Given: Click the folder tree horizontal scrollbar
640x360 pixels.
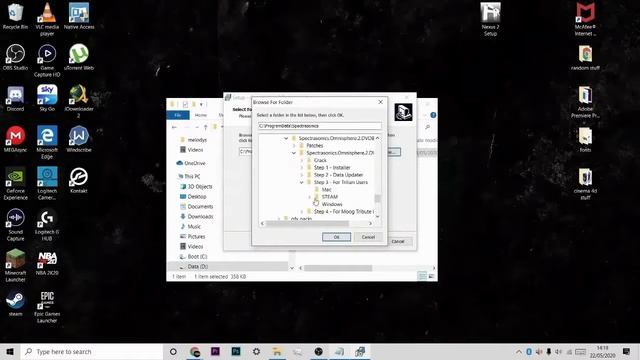Looking at the screenshot, I should tap(308, 224).
